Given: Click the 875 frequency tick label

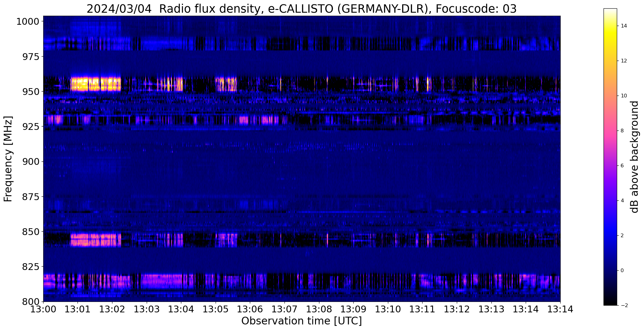Looking at the screenshot, I should [31, 196].
